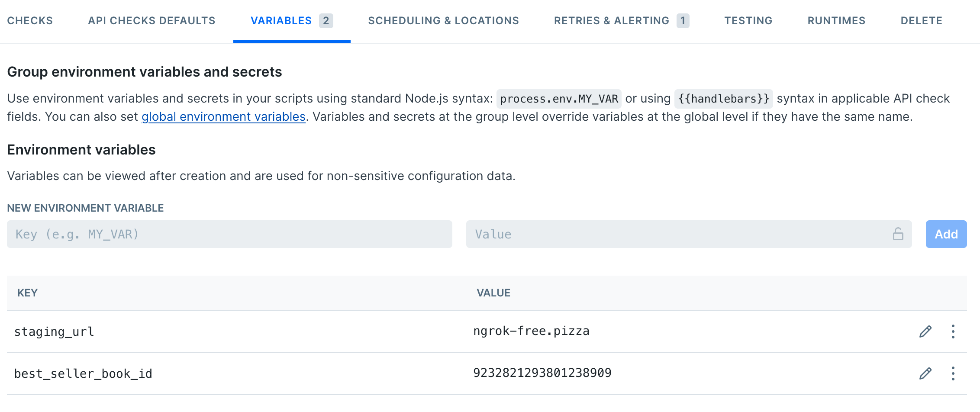Select the DELETE tab
The width and height of the screenshot is (980, 412).
pos(921,20)
